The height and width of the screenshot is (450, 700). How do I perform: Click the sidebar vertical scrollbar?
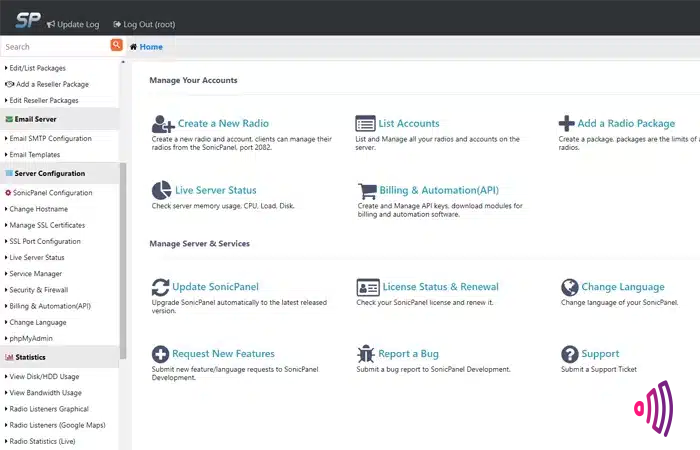click(x=123, y=260)
